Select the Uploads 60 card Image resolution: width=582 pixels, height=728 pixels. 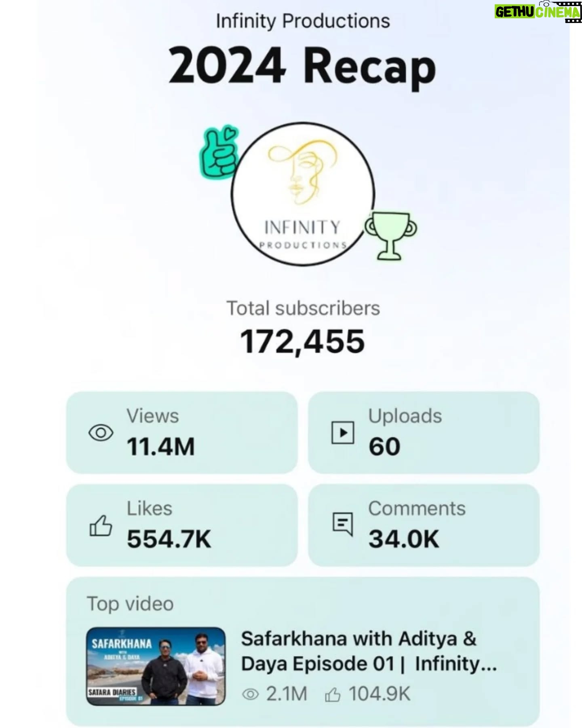(424, 432)
